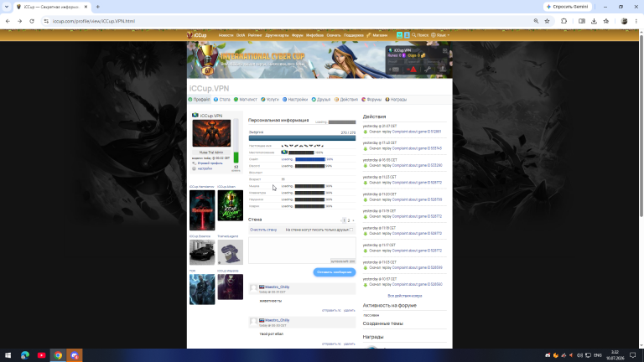Open the Новости menu item
644x362 pixels.
[226, 35]
